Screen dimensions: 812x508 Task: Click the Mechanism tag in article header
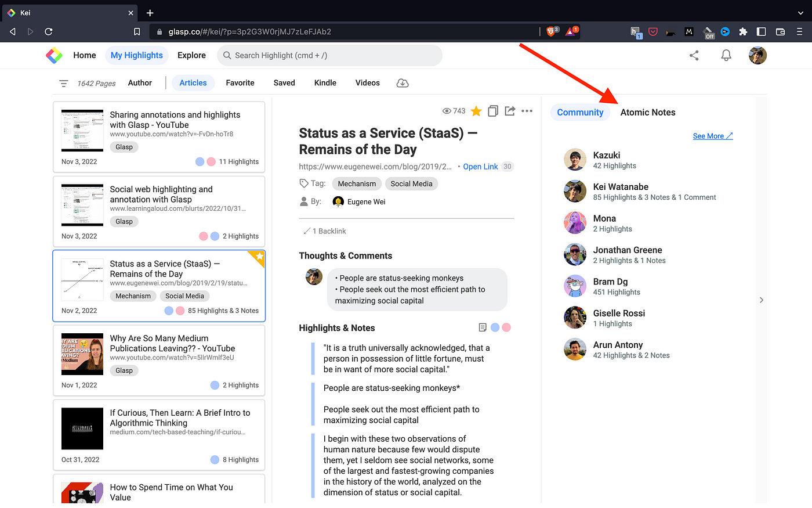tap(357, 183)
